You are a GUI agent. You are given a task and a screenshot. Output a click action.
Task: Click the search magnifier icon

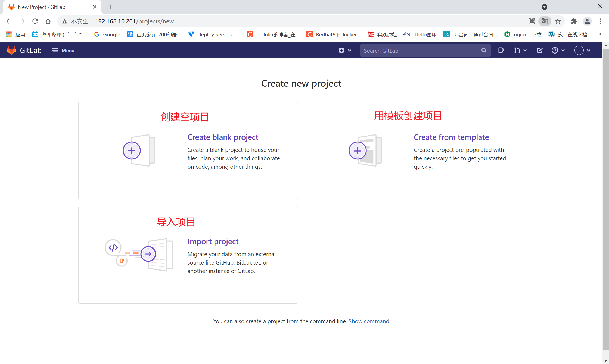[484, 50]
